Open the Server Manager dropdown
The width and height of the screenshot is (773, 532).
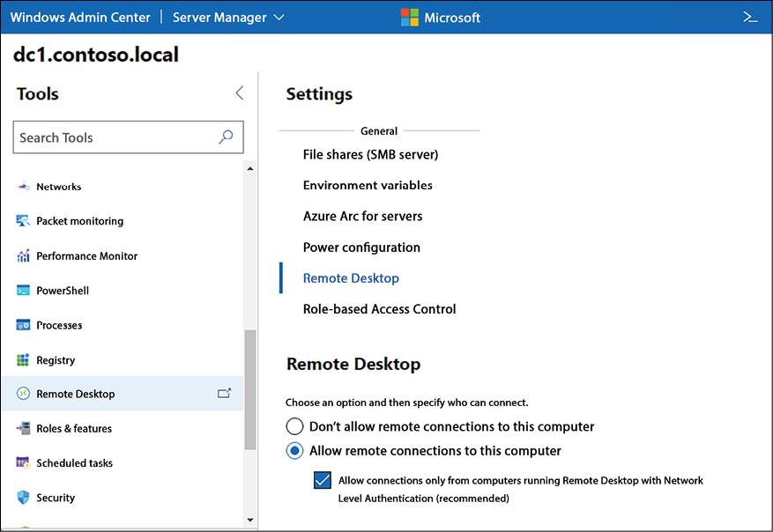coord(228,18)
